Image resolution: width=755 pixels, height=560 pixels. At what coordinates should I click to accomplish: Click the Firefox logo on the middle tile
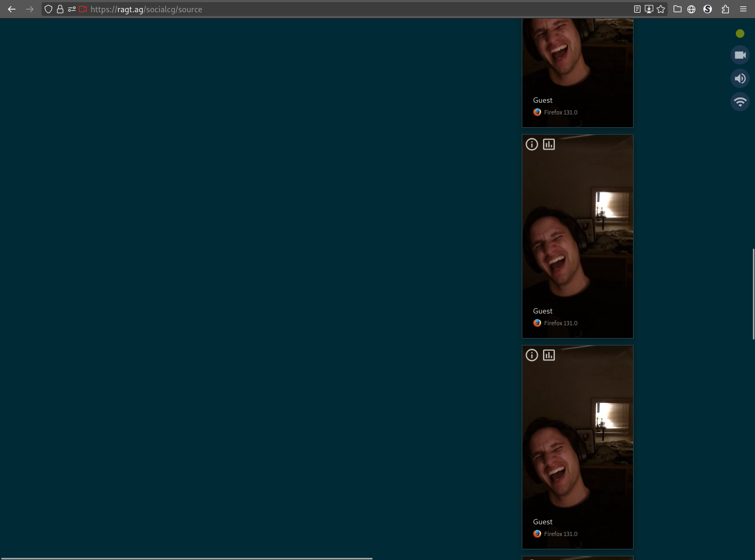[537, 323]
